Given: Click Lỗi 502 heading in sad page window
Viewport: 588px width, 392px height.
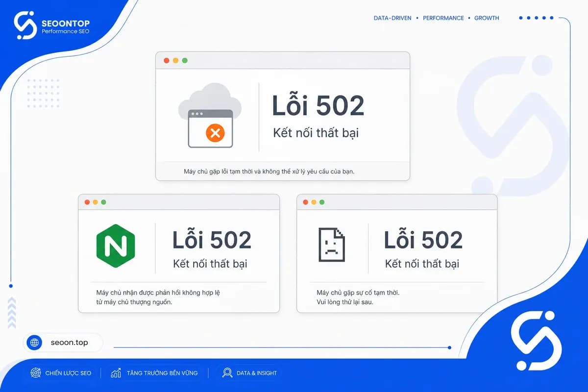Looking at the screenshot, I should [423, 239].
